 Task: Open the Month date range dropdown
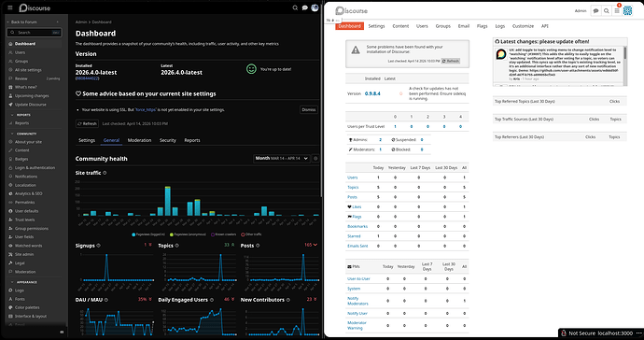[282, 158]
